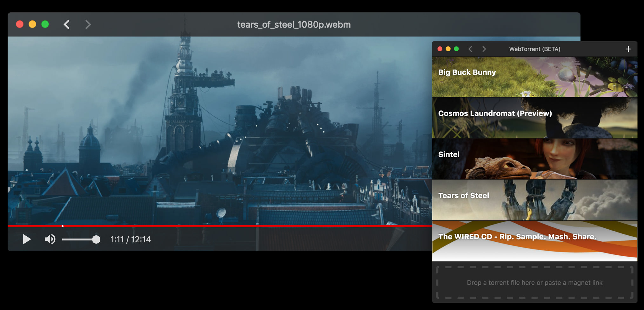Select the Sintel torrent

(x=534, y=159)
